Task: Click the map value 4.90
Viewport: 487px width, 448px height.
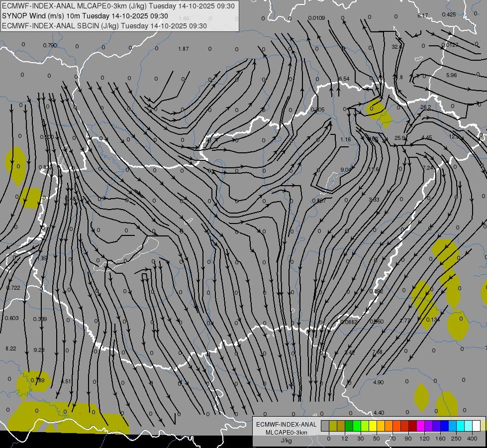Action: [x=378, y=382]
